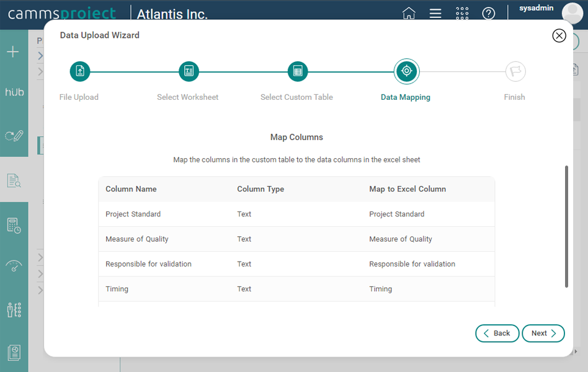The image size is (588, 372).
Task: Open Project Standard Excel column mapping
Action: [397, 214]
